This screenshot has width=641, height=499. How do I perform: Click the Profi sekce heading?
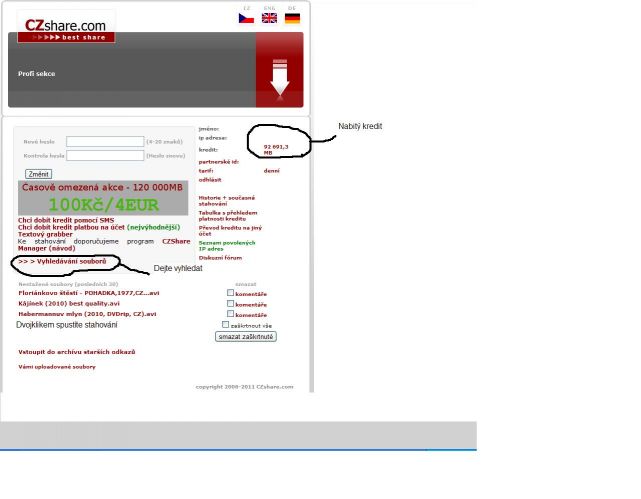pyautogui.click(x=36, y=74)
